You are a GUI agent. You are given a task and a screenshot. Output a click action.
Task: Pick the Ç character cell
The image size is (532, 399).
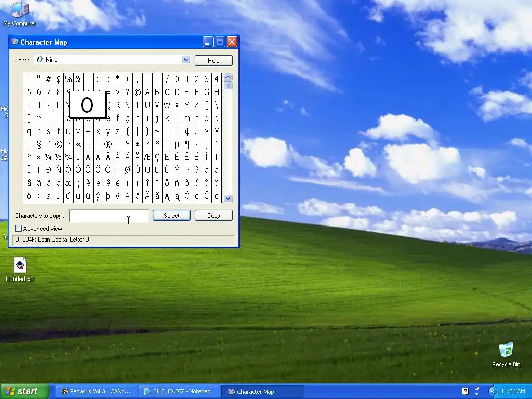point(157,157)
